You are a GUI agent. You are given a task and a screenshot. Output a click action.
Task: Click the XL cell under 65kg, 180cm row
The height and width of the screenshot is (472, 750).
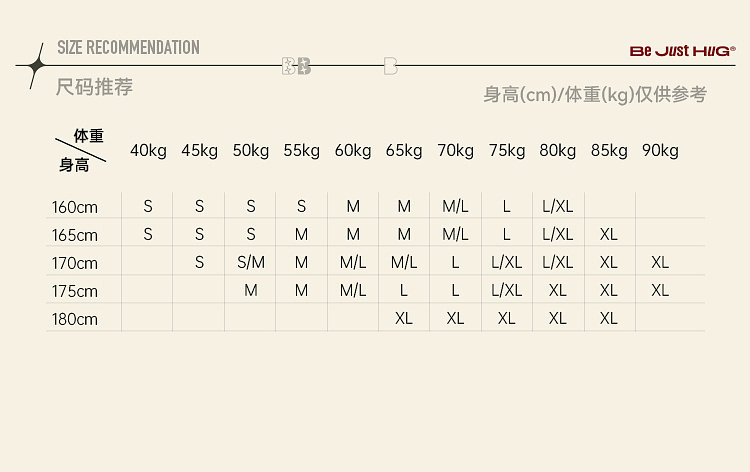tap(404, 319)
